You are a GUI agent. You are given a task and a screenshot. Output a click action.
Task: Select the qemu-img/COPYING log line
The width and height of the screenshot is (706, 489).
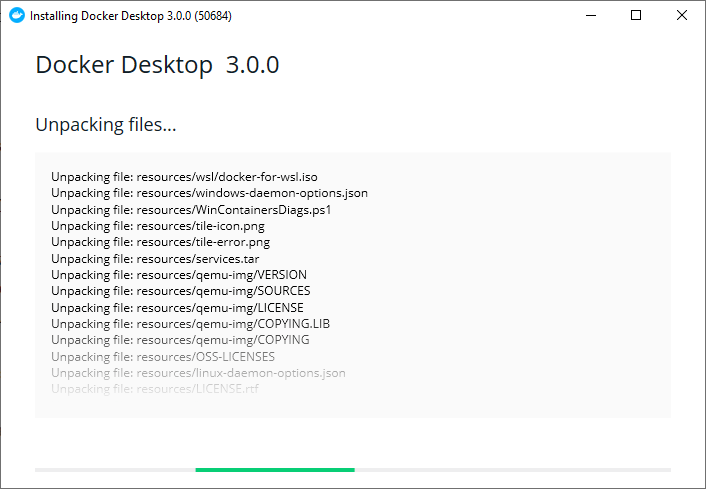180,340
